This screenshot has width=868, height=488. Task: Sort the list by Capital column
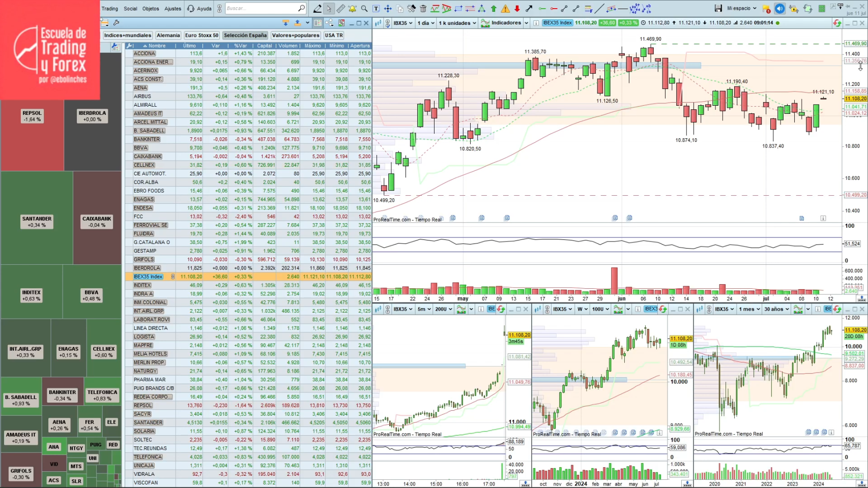[x=265, y=46]
